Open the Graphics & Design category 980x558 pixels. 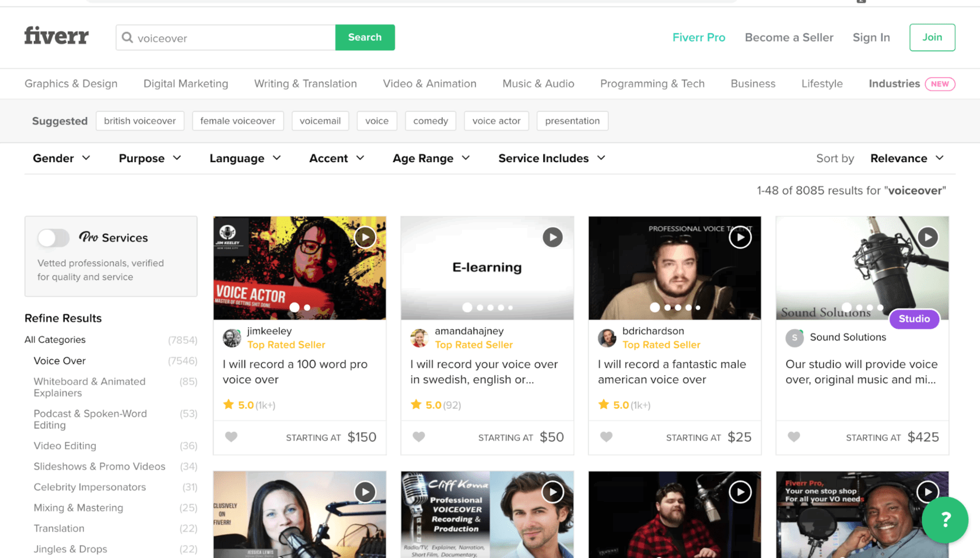tap(71, 83)
